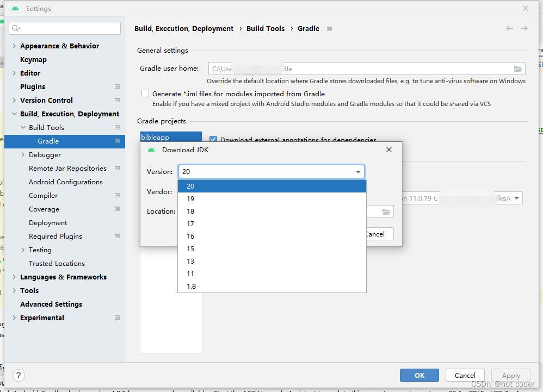Image resolution: width=543 pixels, height=392 pixels.
Task: Click the OK button
Action: [419, 375]
